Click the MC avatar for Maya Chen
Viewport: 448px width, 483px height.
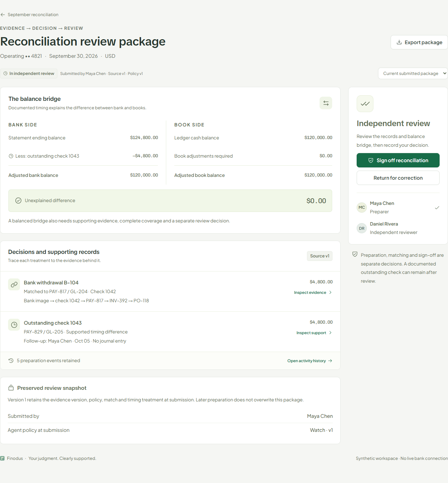coord(362,207)
